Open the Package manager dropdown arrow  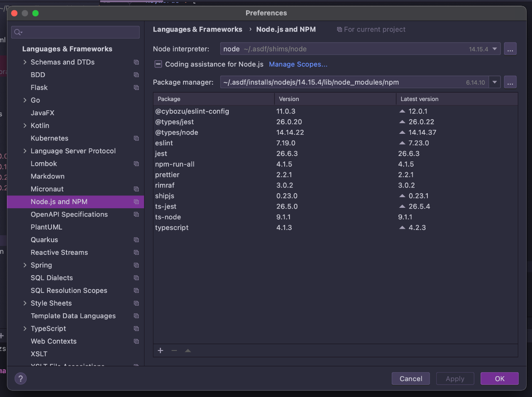495,82
